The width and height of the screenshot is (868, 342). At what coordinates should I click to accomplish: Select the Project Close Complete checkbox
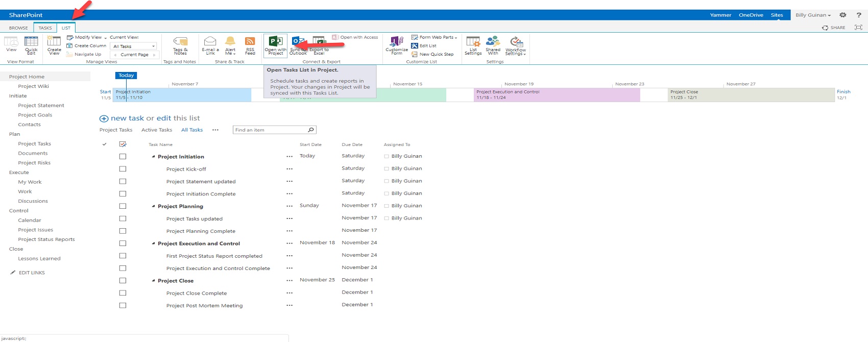(123, 293)
